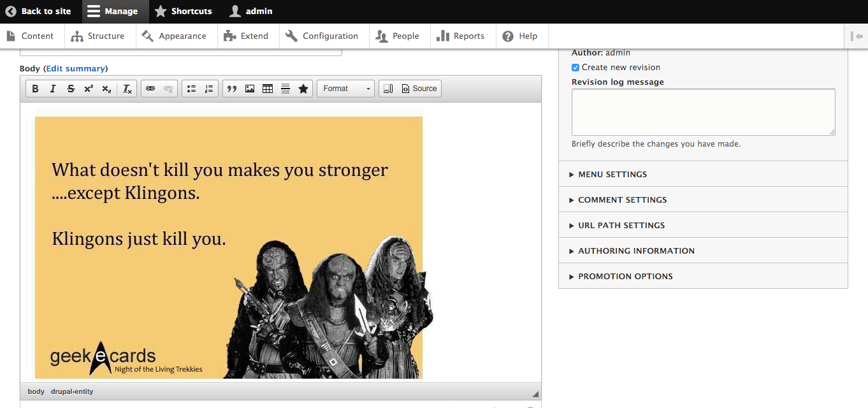The image size is (868, 408).
Task: Insert a block quote
Action: 232,89
